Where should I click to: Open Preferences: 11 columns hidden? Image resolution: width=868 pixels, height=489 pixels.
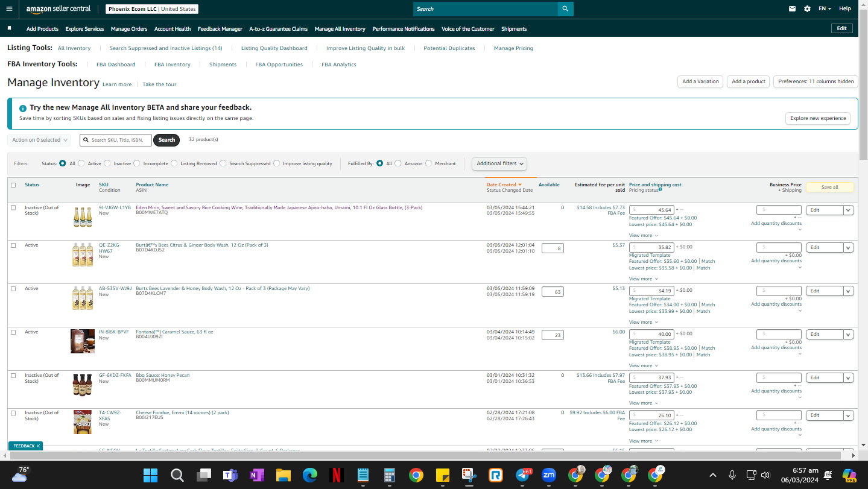click(816, 81)
